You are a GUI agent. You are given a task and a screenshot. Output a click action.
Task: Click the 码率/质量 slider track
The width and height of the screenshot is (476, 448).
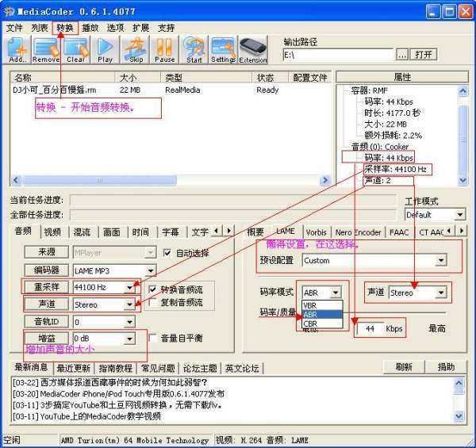pos(394,312)
